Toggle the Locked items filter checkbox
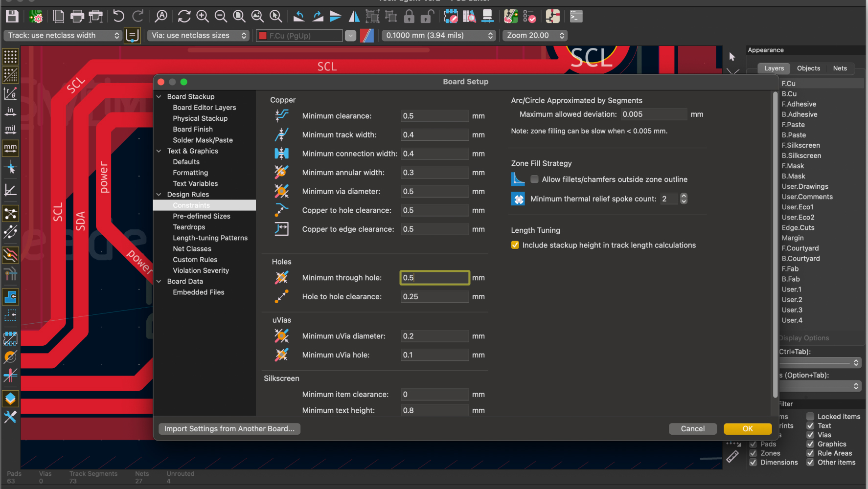This screenshot has width=868, height=489. point(810,417)
